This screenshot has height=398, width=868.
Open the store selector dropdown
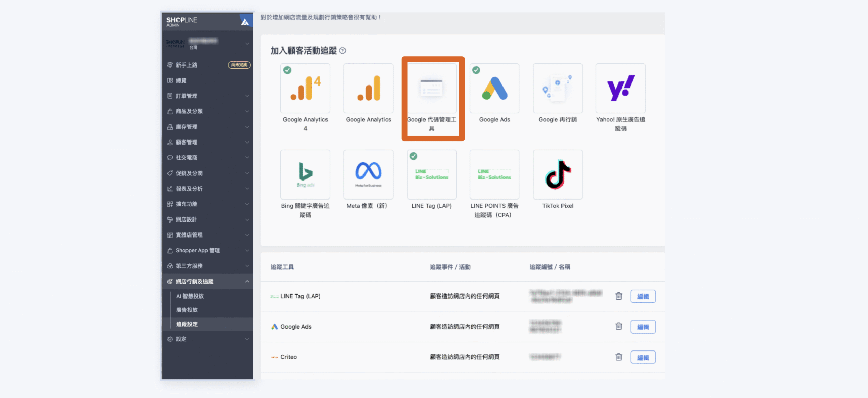[x=207, y=43]
